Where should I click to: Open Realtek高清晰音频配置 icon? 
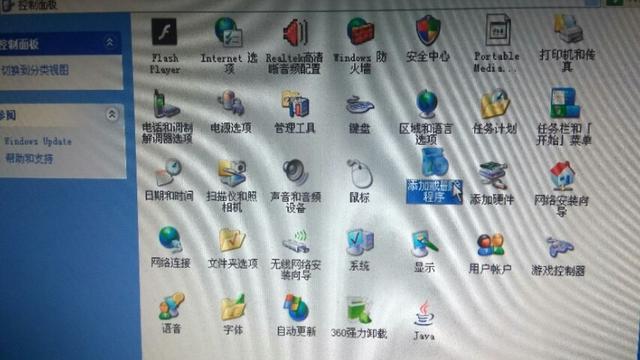click(295, 32)
